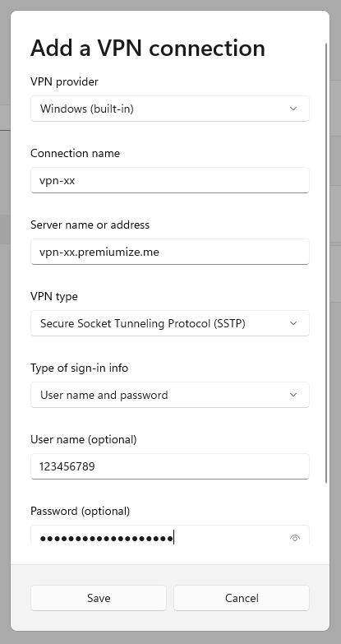Cancel adding the VPN connection
The height and width of the screenshot is (644, 341).
point(242,598)
